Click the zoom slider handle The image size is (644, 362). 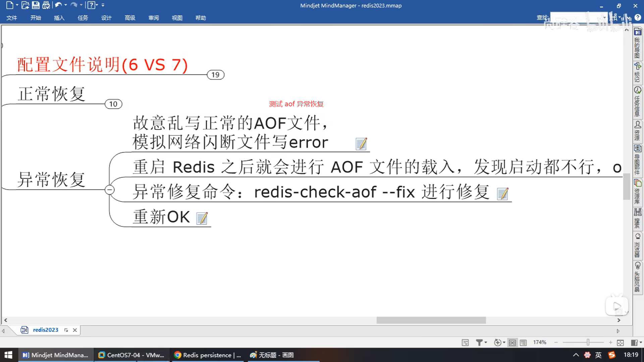click(x=588, y=342)
